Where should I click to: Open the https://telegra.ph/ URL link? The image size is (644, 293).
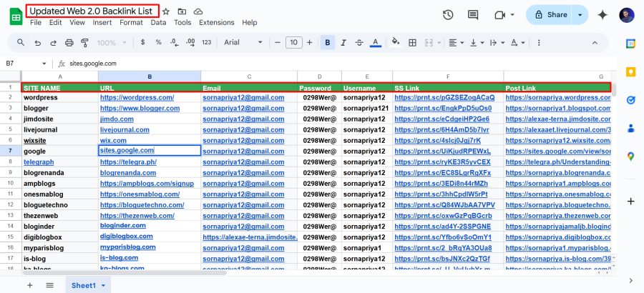[x=128, y=162]
